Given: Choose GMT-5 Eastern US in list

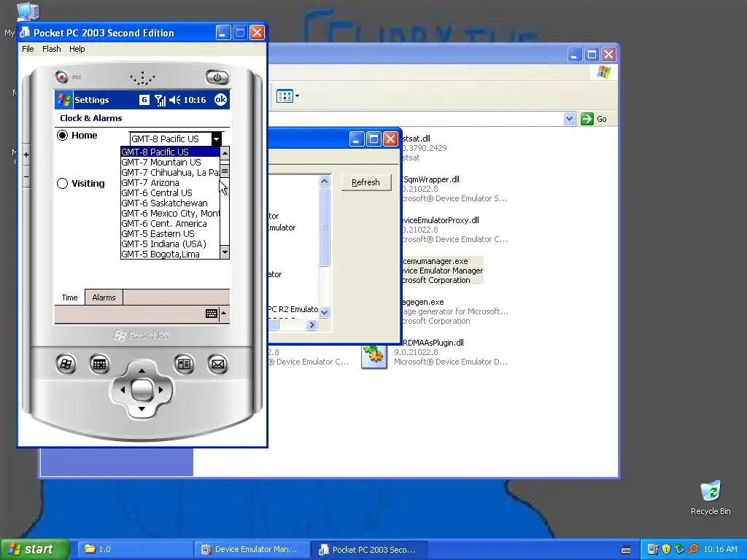Looking at the screenshot, I should click(x=169, y=234).
